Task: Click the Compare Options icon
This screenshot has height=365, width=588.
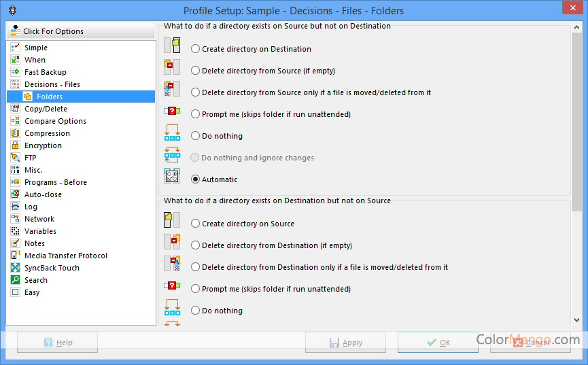Action: 16,121
